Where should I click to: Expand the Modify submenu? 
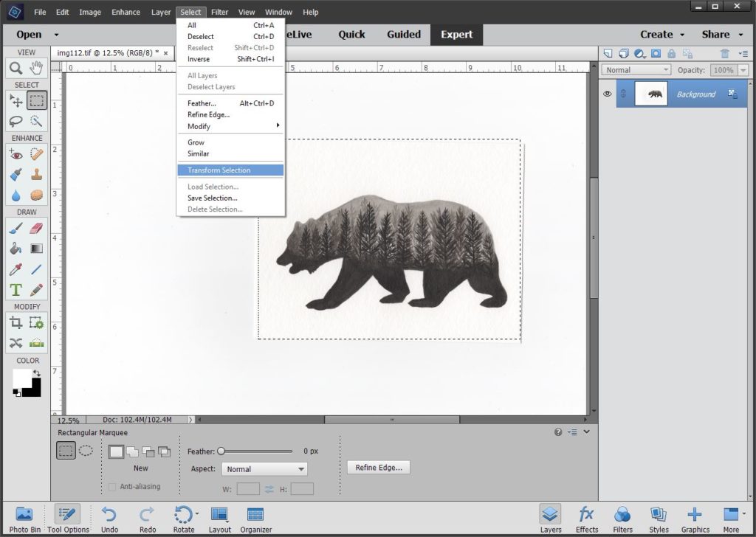pyautogui.click(x=230, y=126)
